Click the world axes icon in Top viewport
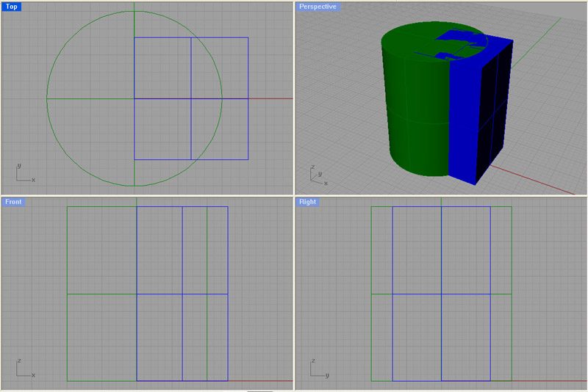588x392 pixels. tap(25, 173)
